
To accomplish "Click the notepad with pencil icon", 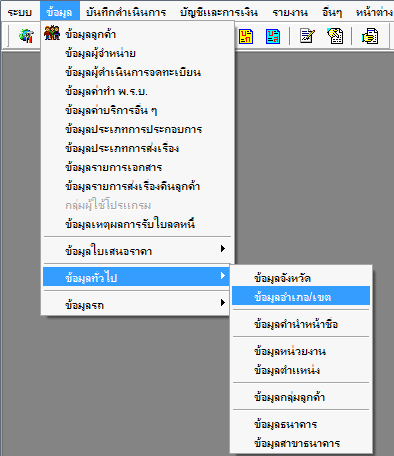I will (x=307, y=36).
